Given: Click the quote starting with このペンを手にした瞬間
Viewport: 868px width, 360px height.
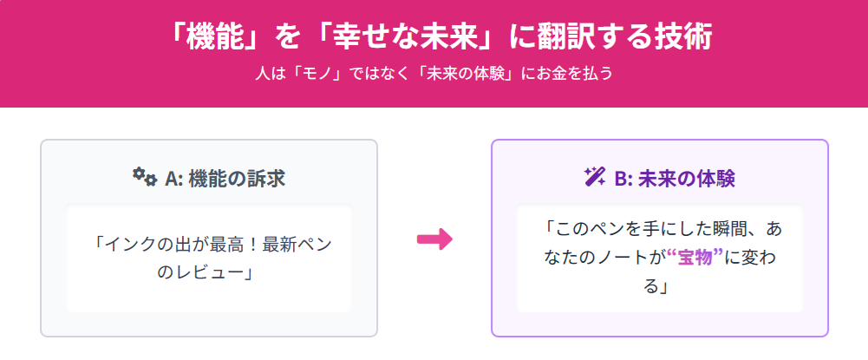Looking at the screenshot, I should [x=660, y=258].
